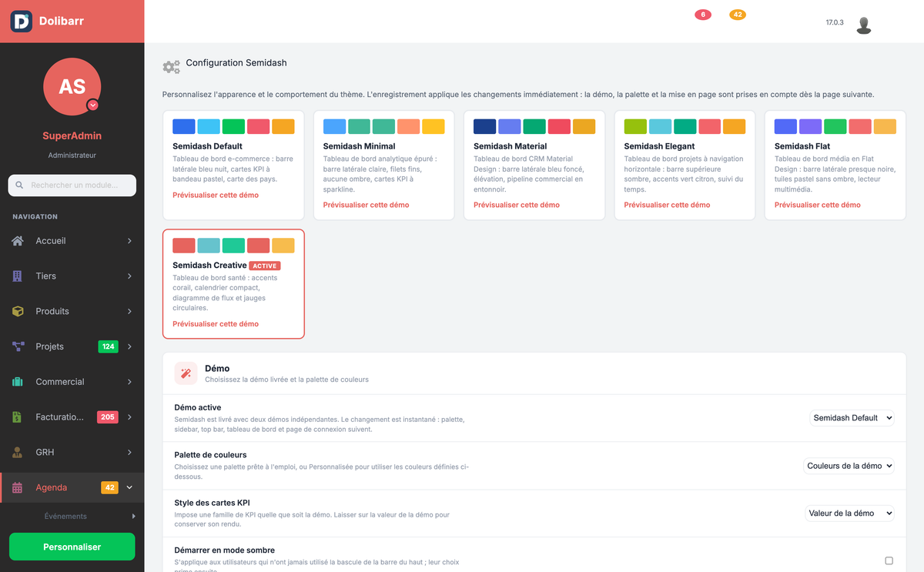Click the Administrateur role label
Screen dimensions: 924x572
point(72,156)
